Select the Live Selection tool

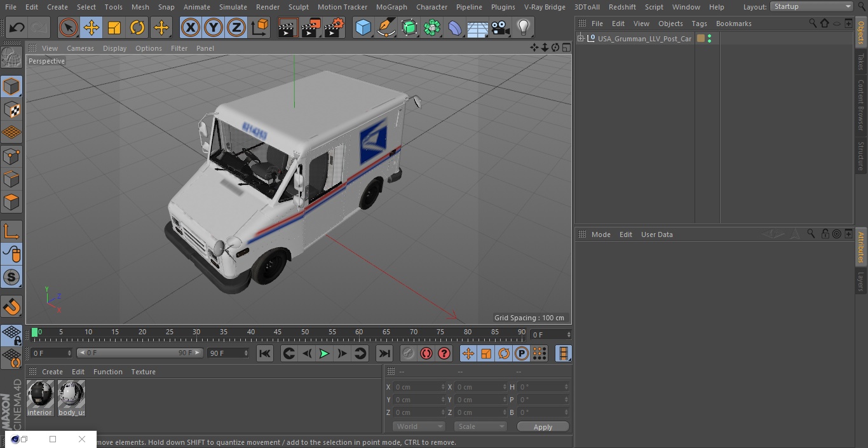point(69,27)
